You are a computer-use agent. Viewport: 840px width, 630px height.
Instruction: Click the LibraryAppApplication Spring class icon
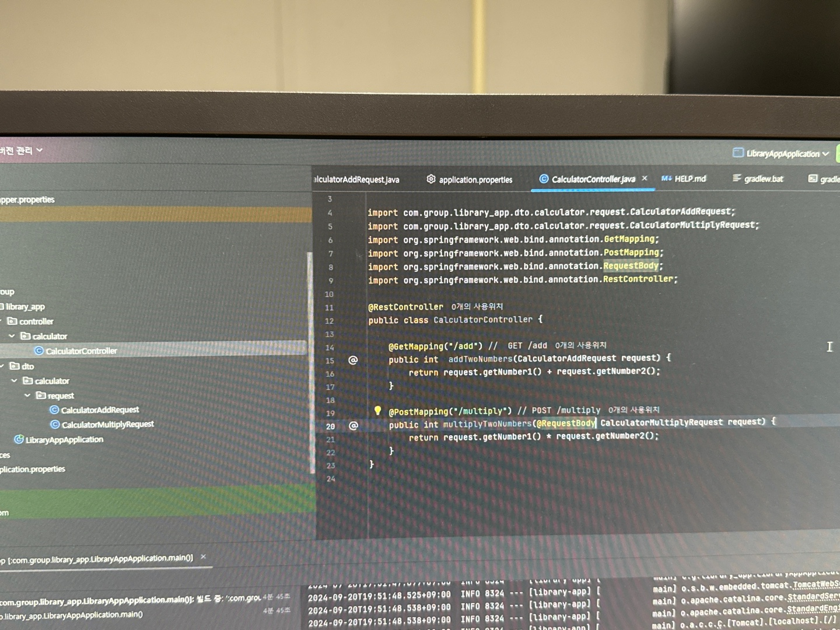click(19, 439)
